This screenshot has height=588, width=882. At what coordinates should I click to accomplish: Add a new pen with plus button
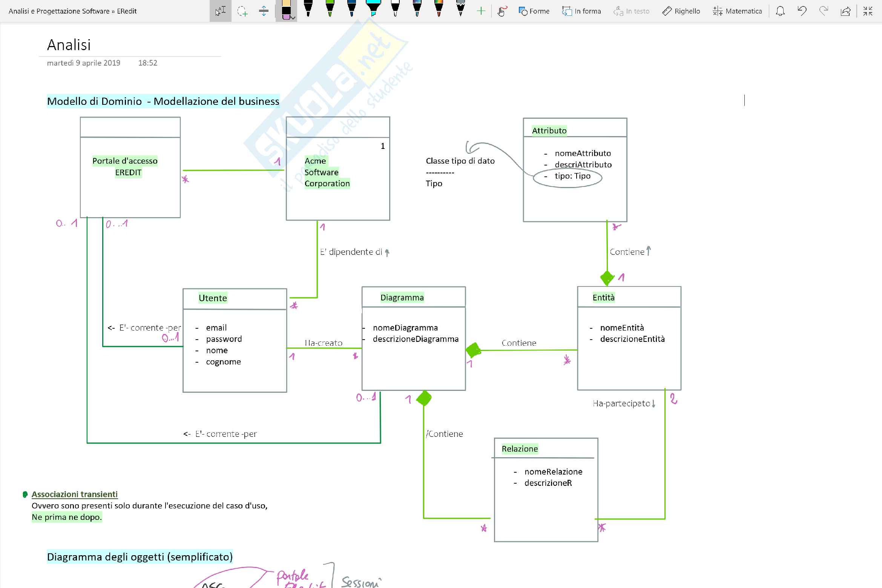click(481, 11)
